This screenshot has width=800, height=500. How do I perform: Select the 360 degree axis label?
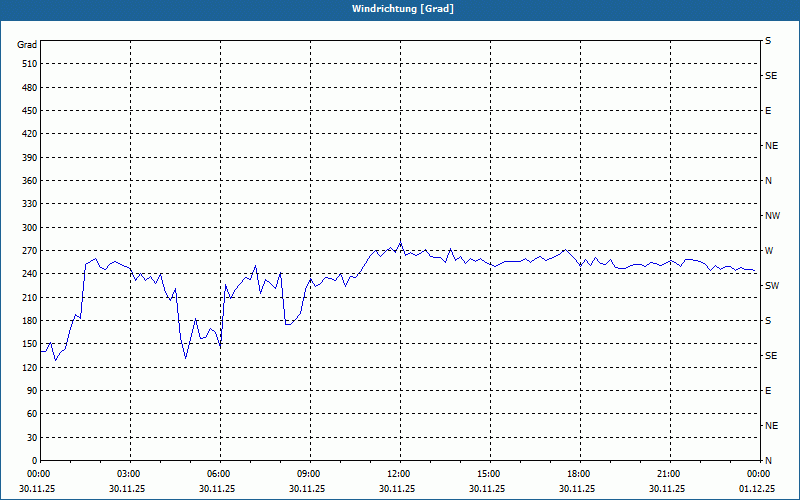tap(30, 181)
